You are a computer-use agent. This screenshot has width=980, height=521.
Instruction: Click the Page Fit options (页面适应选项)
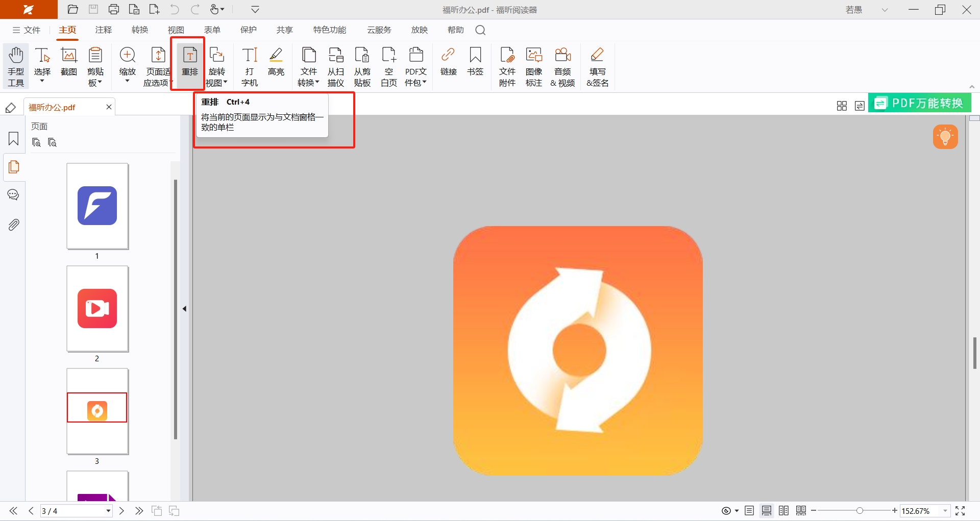click(158, 66)
